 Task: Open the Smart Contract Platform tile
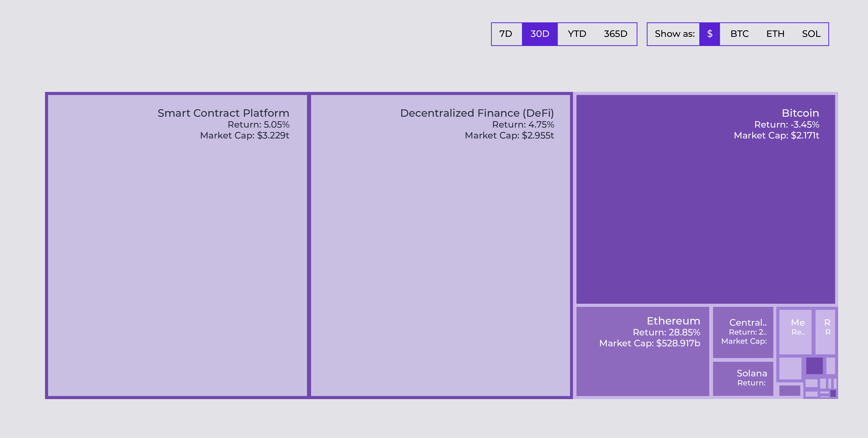177,245
